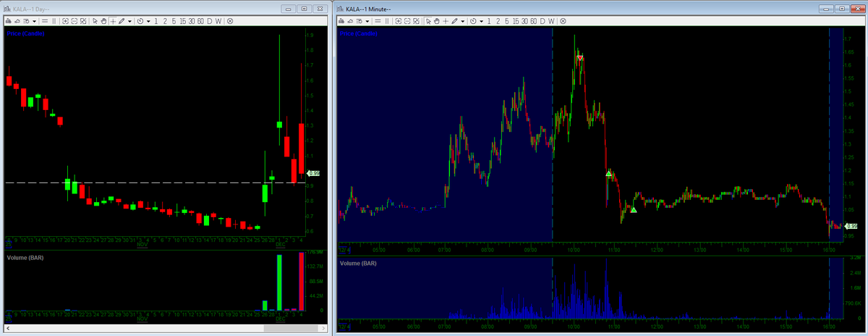This screenshot has width=868, height=336.
Task: Click Volume (BAR) label in 1 Minute chart
Action: pos(358,262)
